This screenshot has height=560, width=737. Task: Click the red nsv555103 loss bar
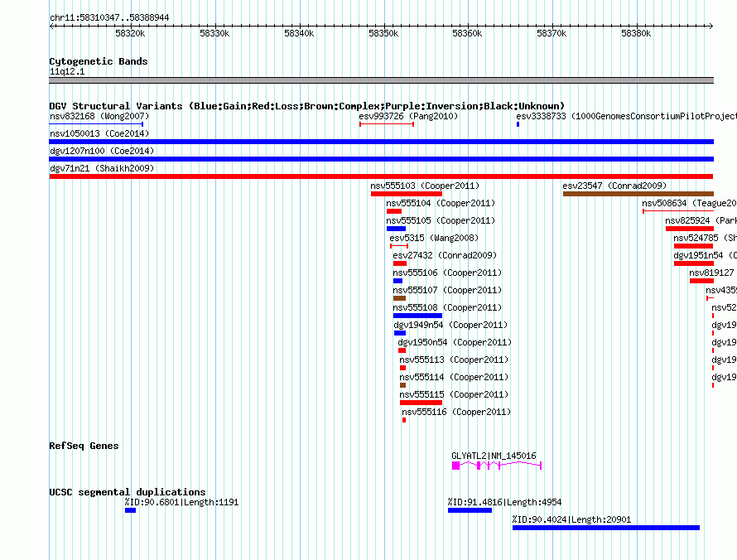406,194
